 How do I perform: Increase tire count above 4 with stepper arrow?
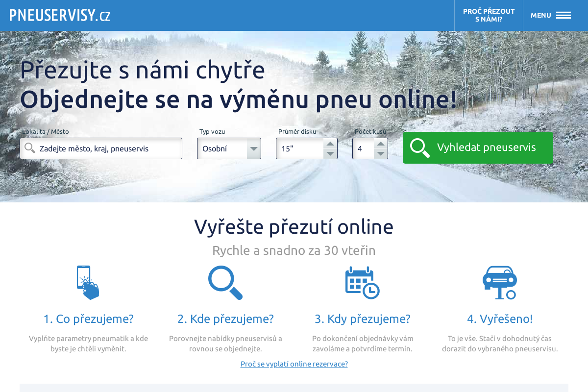(x=381, y=143)
